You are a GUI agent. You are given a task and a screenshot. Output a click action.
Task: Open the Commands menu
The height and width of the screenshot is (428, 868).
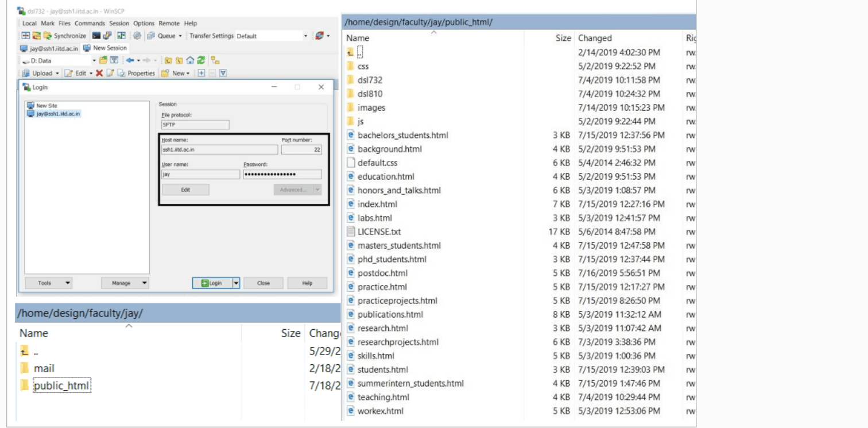click(90, 24)
